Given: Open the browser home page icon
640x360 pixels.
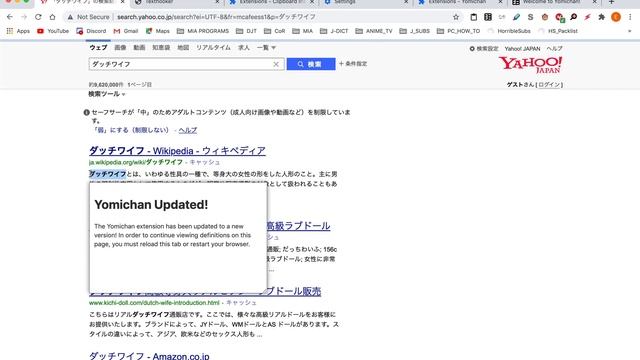Looking at the screenshot, I should tap(52, 17).
